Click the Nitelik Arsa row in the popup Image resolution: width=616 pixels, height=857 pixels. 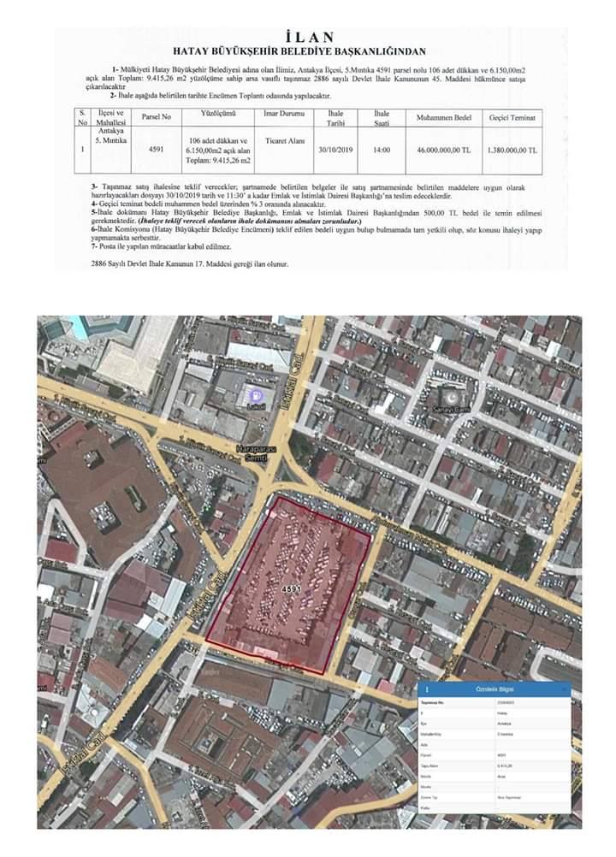coord(495,776)
